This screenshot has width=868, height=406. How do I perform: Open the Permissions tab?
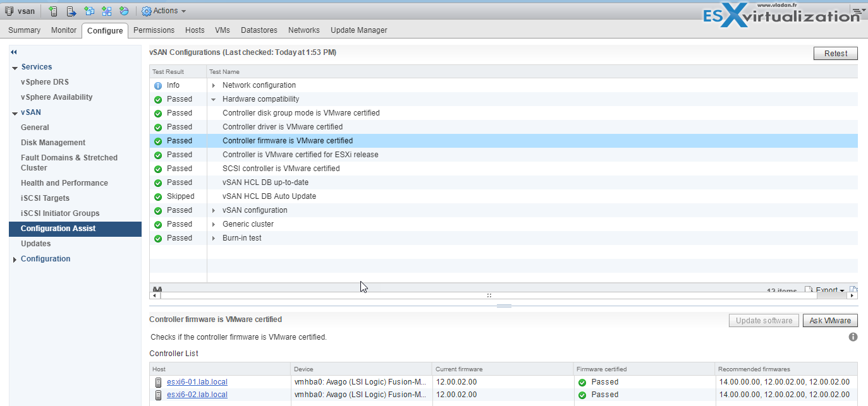point(154,30)
